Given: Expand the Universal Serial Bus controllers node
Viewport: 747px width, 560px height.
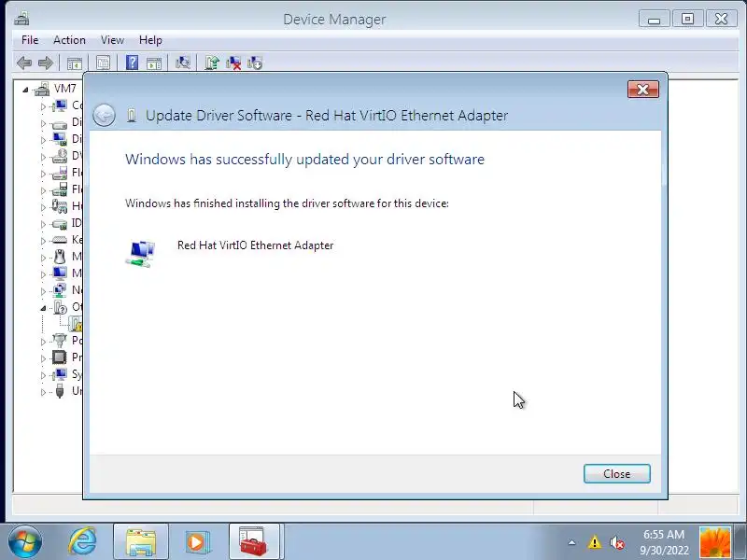Looking at the screenshot, I should click(43, 392).
